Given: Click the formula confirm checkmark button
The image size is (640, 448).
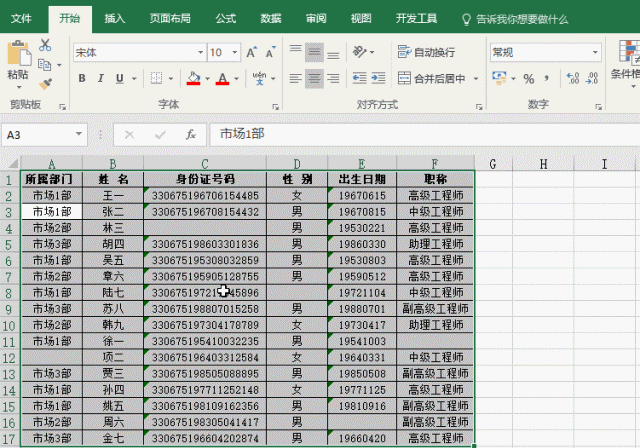Looking at the screenshot, I should (160, 134).
